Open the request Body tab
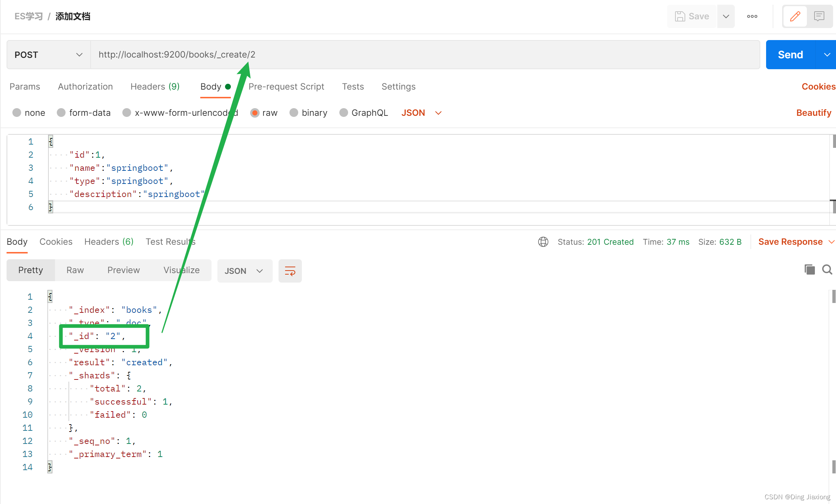 pos(215,87)
